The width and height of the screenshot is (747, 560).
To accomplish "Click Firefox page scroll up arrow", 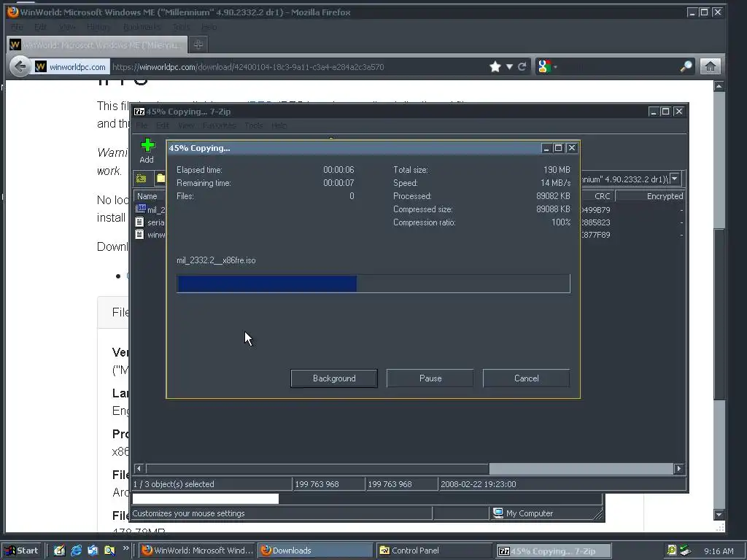I will point(719,86).
